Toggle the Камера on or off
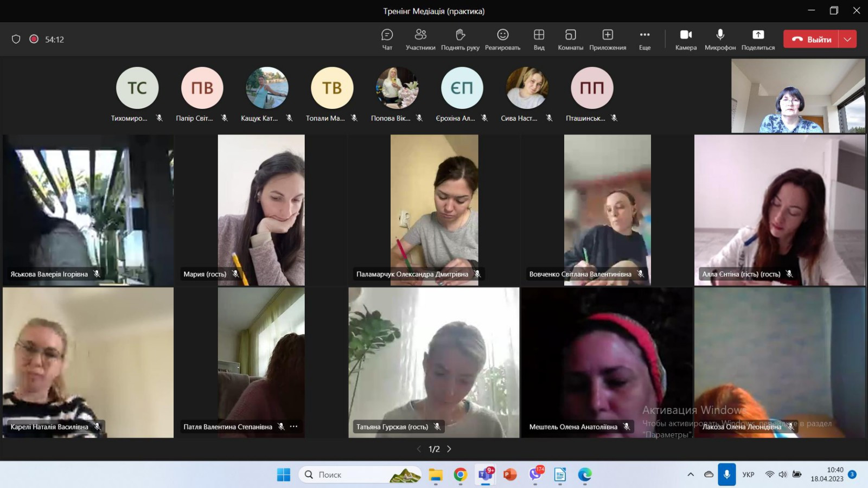Screen dimensions: 868x488 (x=686, y=40)
